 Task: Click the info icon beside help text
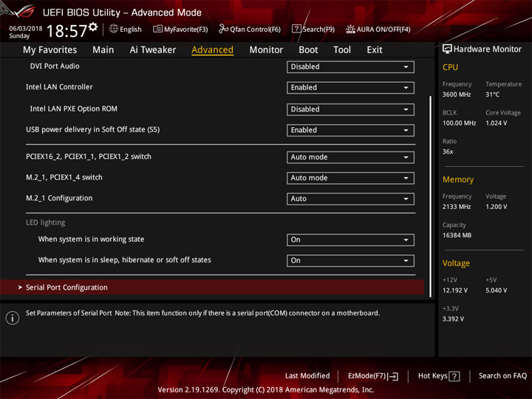click(13, 318)
